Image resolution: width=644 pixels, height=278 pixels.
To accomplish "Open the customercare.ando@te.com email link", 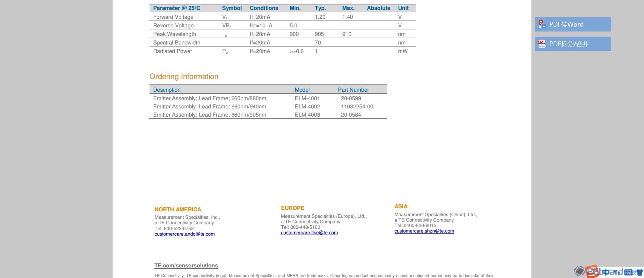I will tap(185, 234).
